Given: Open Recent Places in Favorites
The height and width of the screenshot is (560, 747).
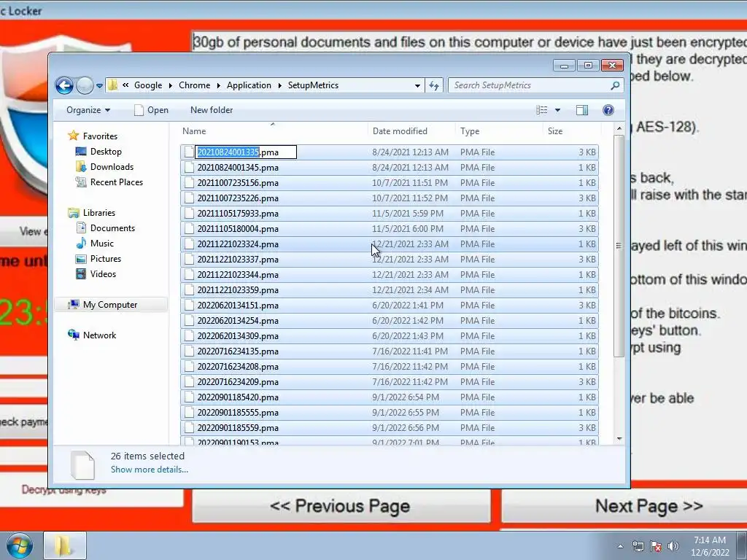Looking at the screenshot, I should (x=116, y=182).
